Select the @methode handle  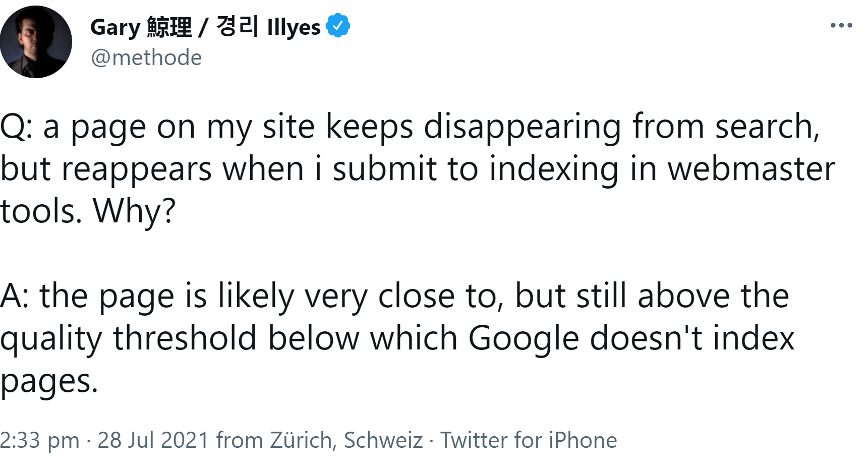146,57
